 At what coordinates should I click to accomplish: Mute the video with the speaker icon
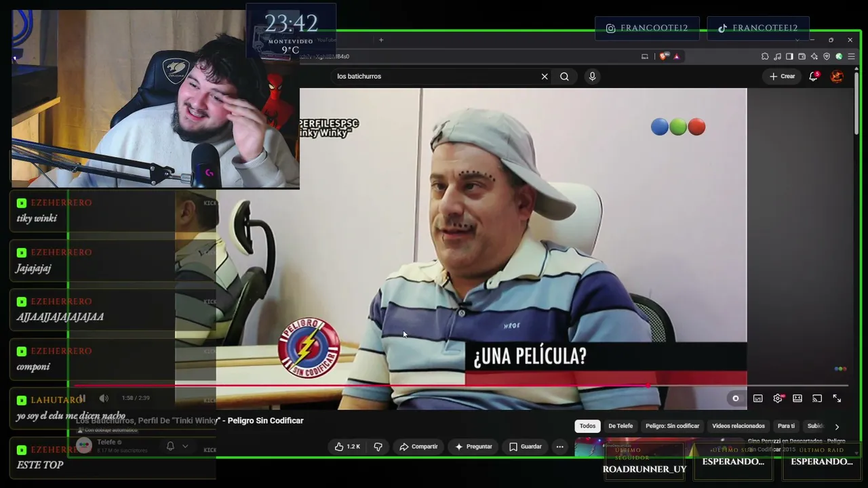pos(104,399)
